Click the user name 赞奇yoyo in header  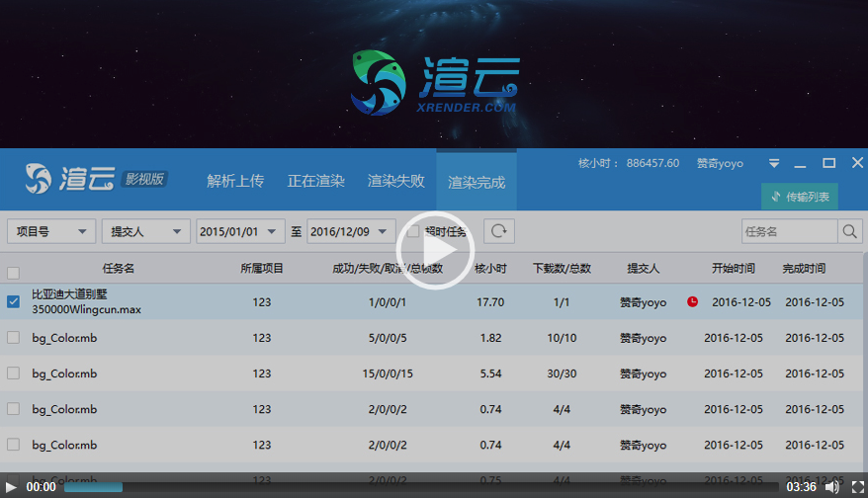point(720,163)
